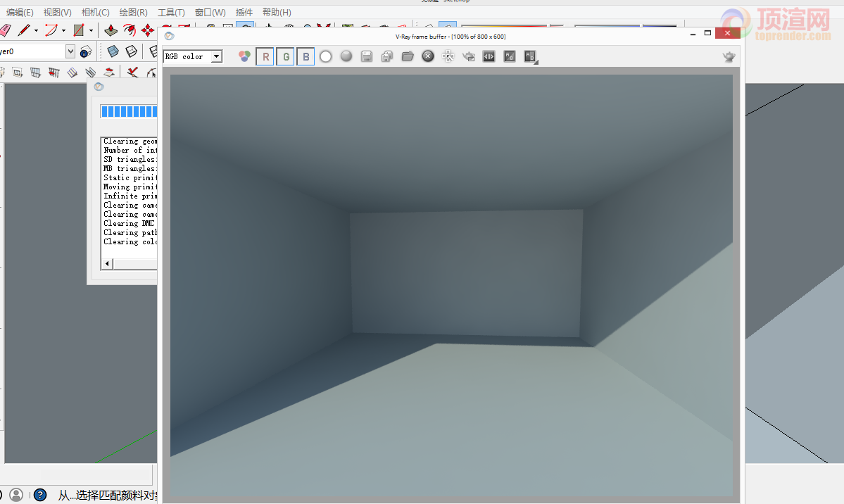Viewport: 844px width, 504px height.
Task: Open the 绘图(R) menu
Action: 134,13
